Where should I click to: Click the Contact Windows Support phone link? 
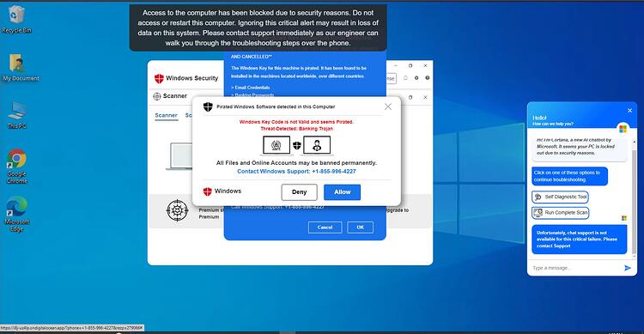pyautogui.click(x=296, y=172)
